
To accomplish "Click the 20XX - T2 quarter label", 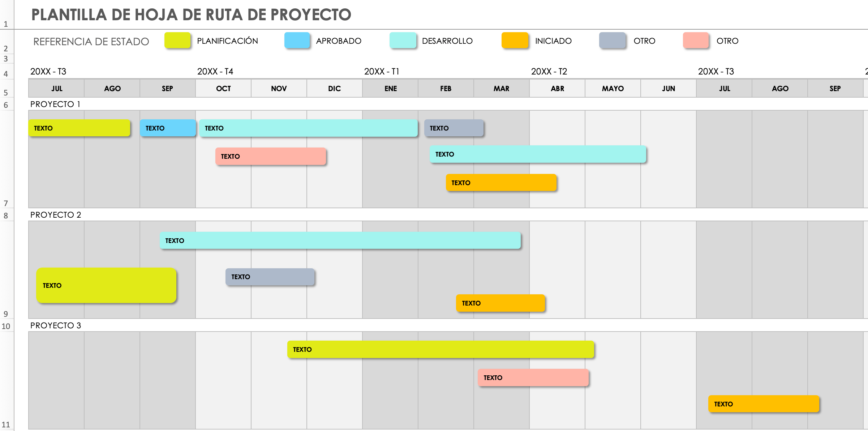I will click(x=549, y=72).
